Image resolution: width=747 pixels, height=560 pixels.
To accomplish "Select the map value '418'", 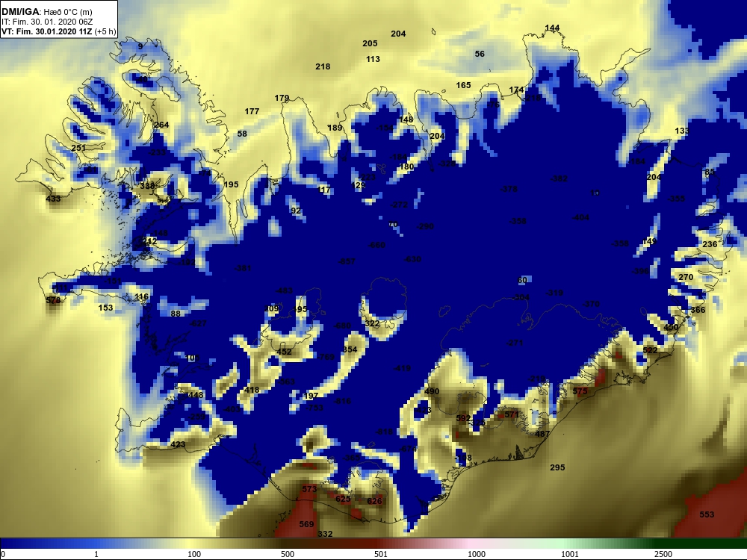I will pos(252,390).
